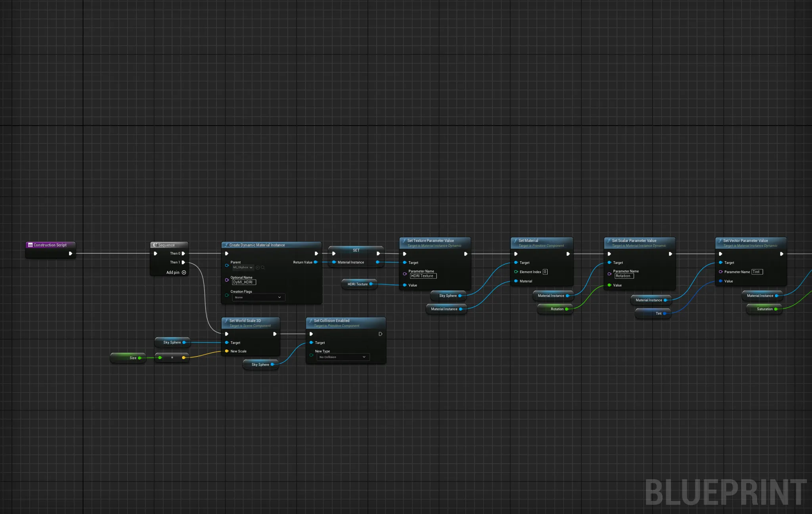Screen dimensions: 812x514
Task: Click the use-selected-asset arrow icon beside ML_Skybox
Action: coord(258,268)
